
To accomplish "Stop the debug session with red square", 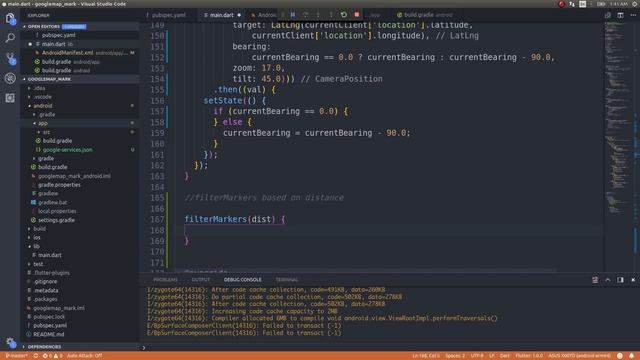I will [x=356, y=15].
